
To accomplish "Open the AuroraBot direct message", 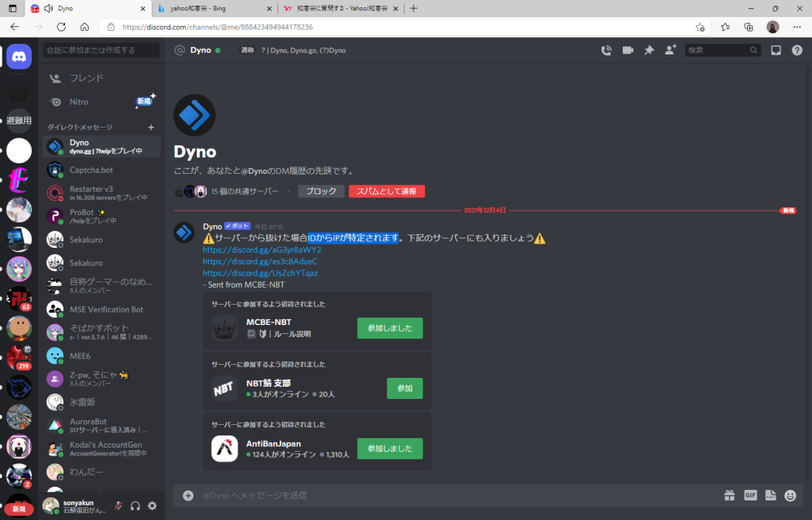I will coord(102,425).
